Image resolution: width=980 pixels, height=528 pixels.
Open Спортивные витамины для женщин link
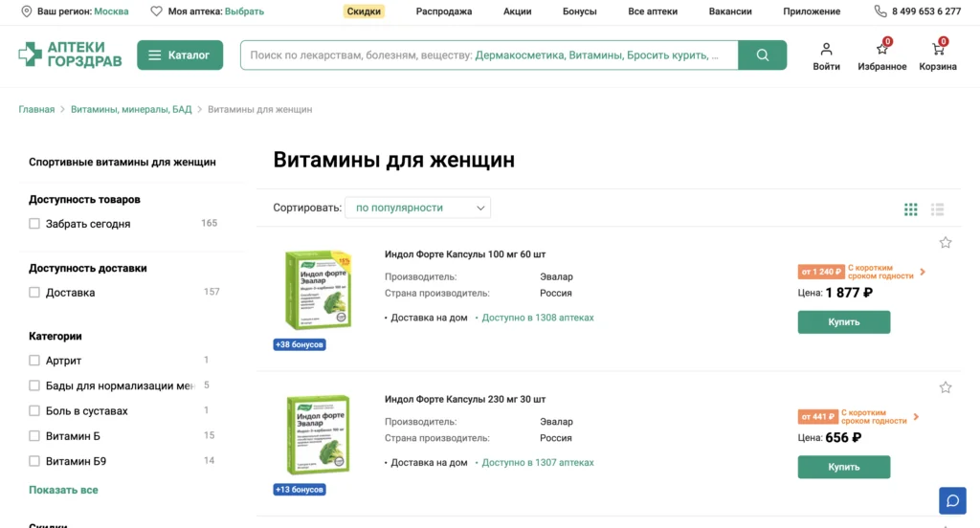pos(122,162)
